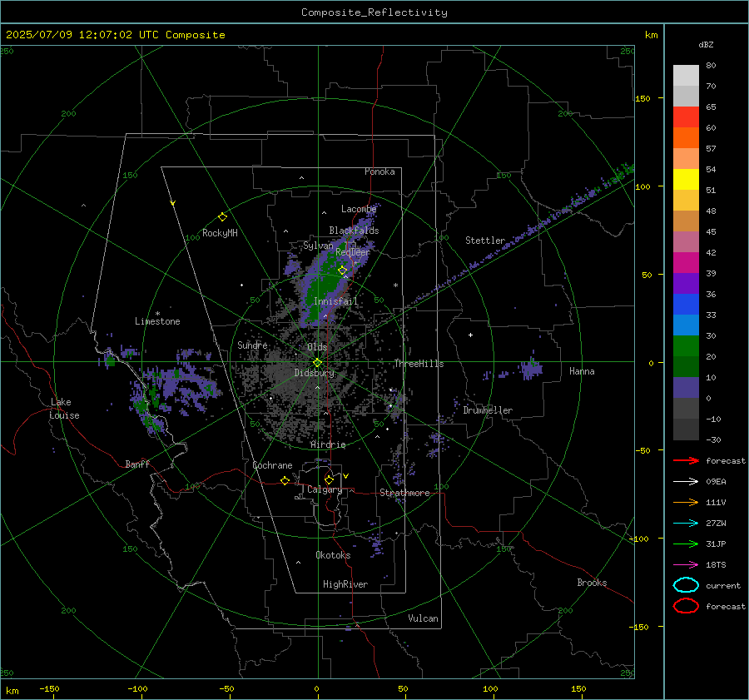
Task: Click the ThreeHills town label
Action: point(419,364)
